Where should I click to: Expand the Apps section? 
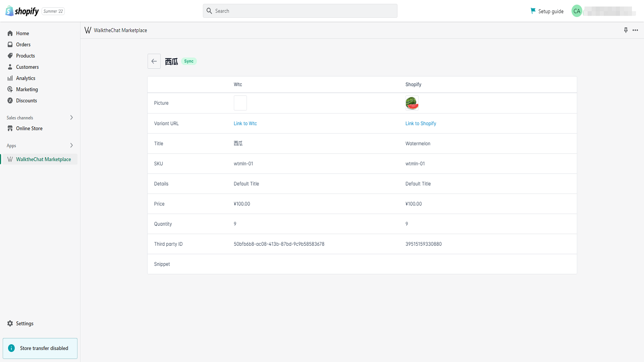(x=71, y=145)
